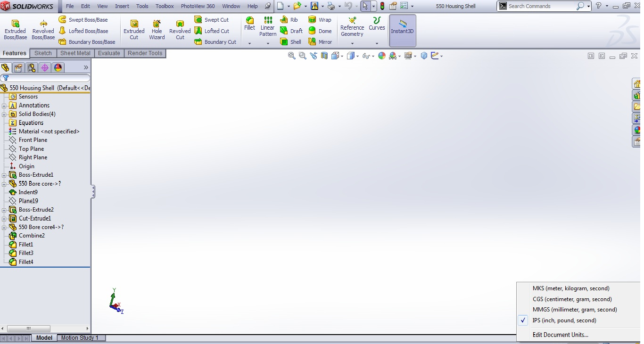Pick the Boundary Cut tool
The width and height of the screenshot is (644, 344).
215,42
